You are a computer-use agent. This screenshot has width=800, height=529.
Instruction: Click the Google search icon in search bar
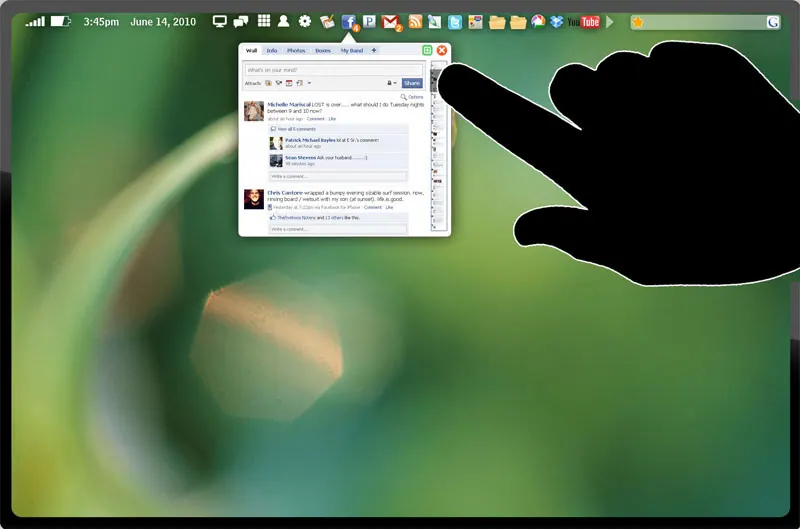click(773, 22)
